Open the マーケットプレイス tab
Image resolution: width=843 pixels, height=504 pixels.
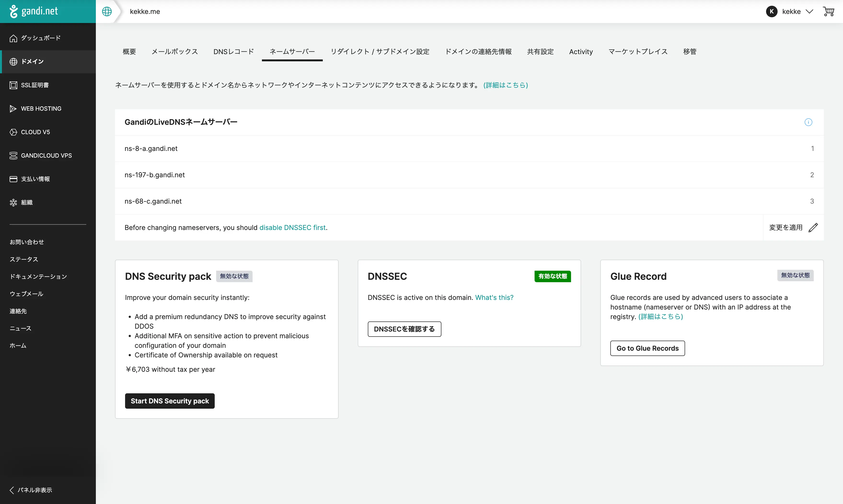[x=638, y=52]
